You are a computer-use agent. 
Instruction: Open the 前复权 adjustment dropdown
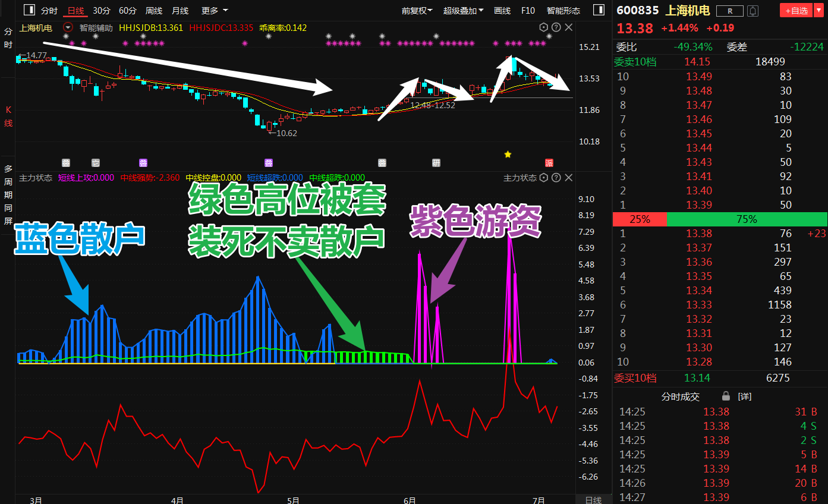[417, 11]
